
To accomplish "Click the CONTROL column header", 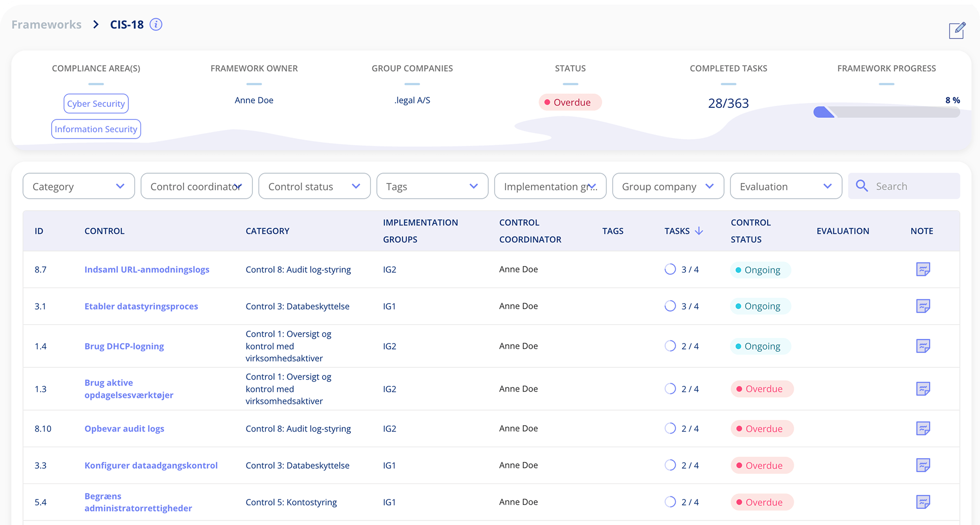I will coord(104,231).
